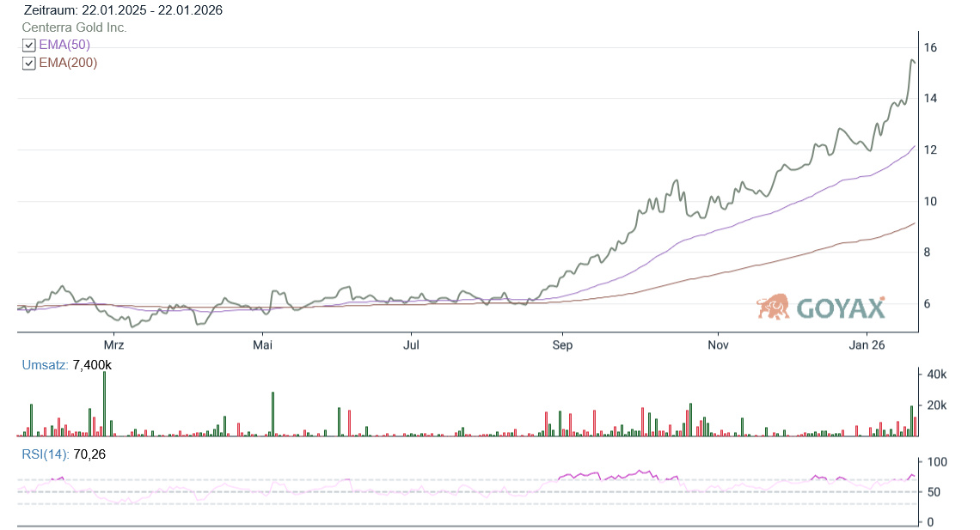Click the price line peak near 16
The width and height of the screenshot is (980, 530).
point(911,60)
